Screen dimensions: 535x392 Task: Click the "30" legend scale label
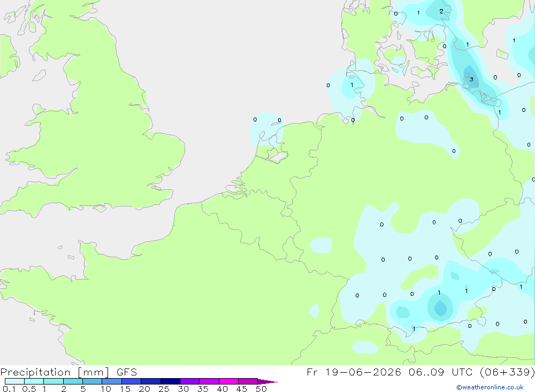coord(184,389)
